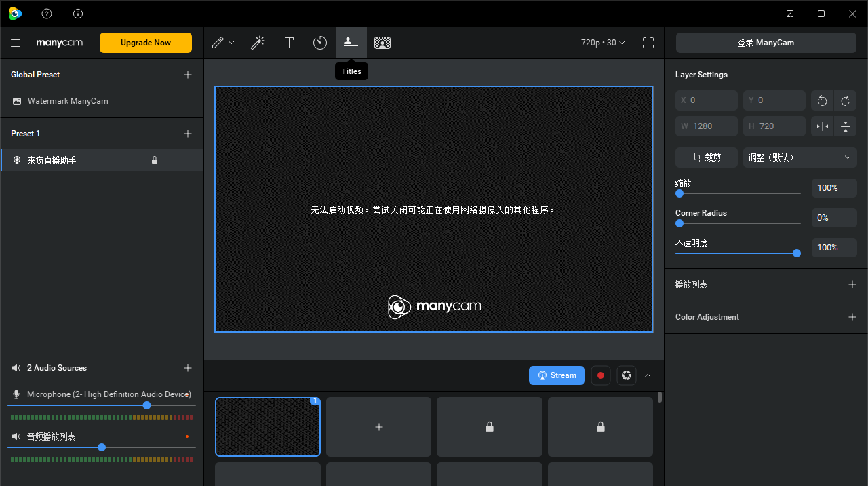
Task: Expand the 播放列表 section
Action: [x=852, y=284]
